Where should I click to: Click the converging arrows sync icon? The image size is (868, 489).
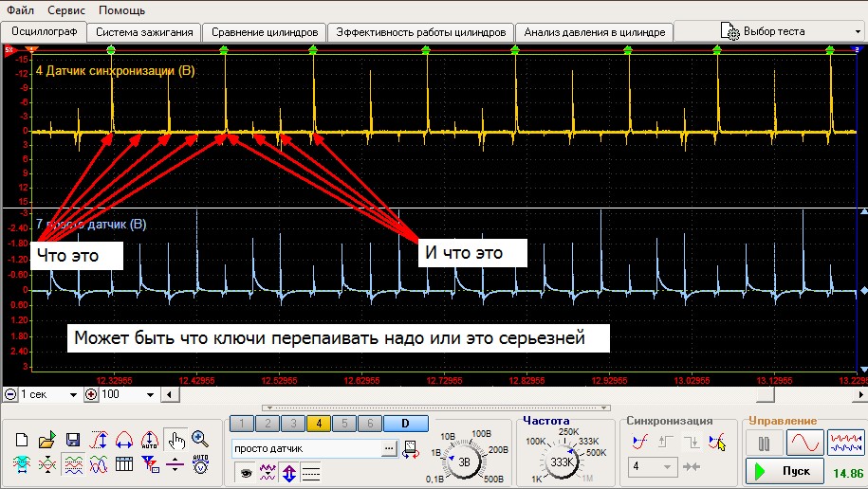(x=692, y=467)
